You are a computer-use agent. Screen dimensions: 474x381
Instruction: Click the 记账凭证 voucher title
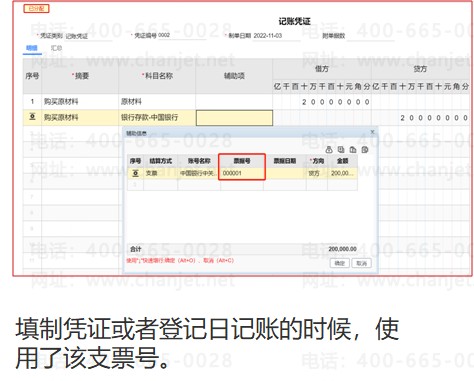pyautogui.click(x=294, y=21)
